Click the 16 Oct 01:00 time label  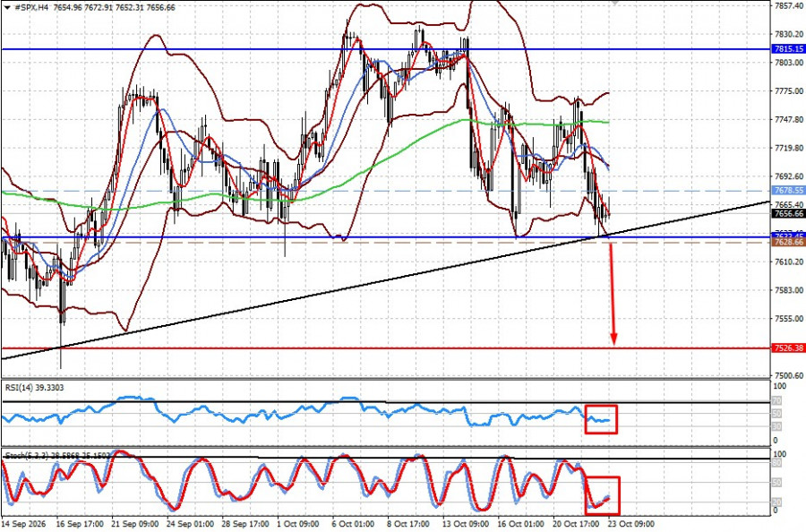[521, 524]
